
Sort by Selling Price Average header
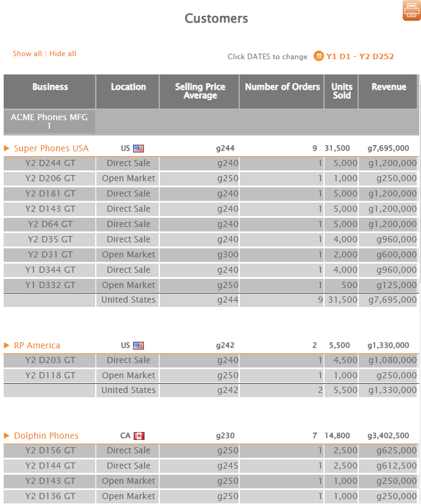(x=200, y=91)
